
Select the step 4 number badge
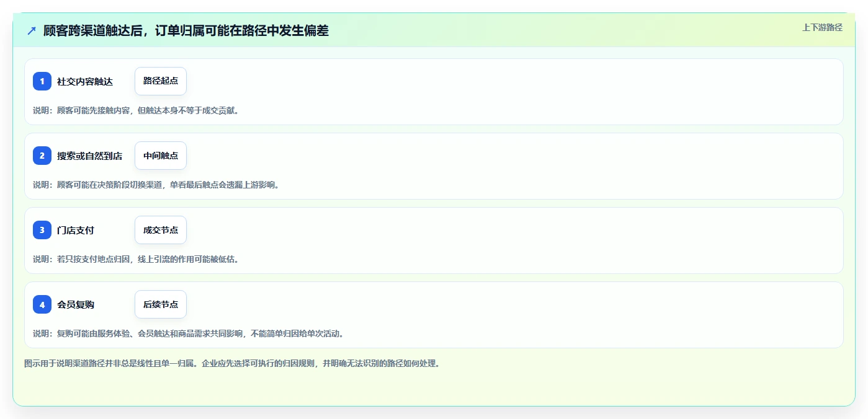(42, 304)
